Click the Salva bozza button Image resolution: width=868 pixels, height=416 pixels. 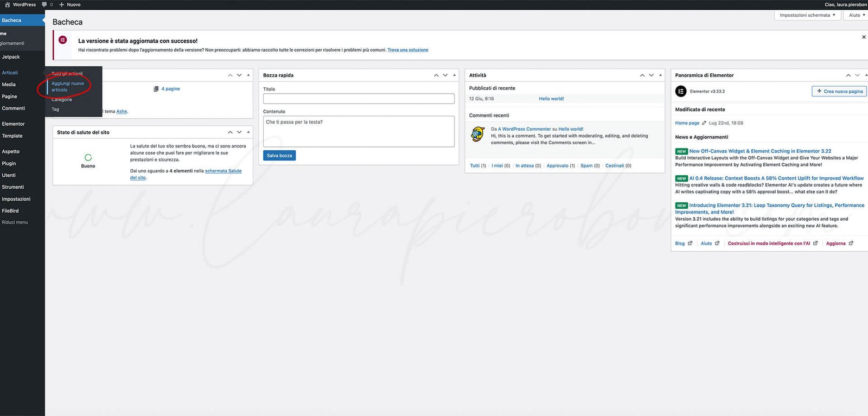point(279,156)
